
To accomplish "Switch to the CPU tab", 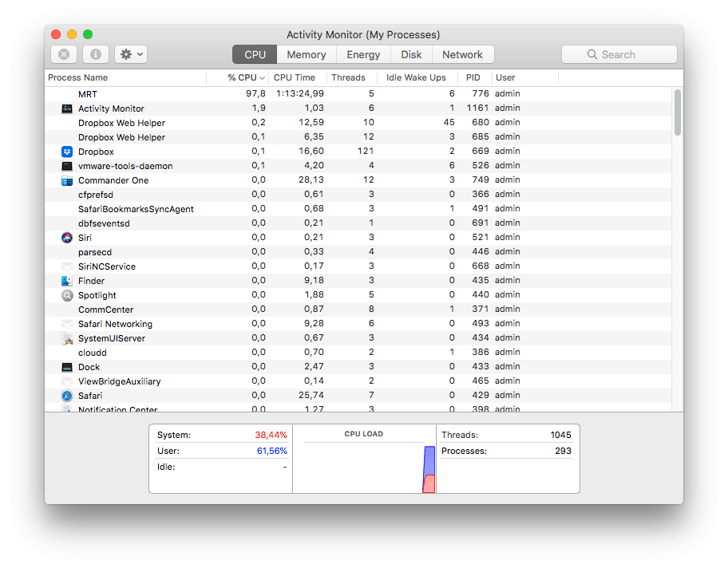I will click(255, 54).
